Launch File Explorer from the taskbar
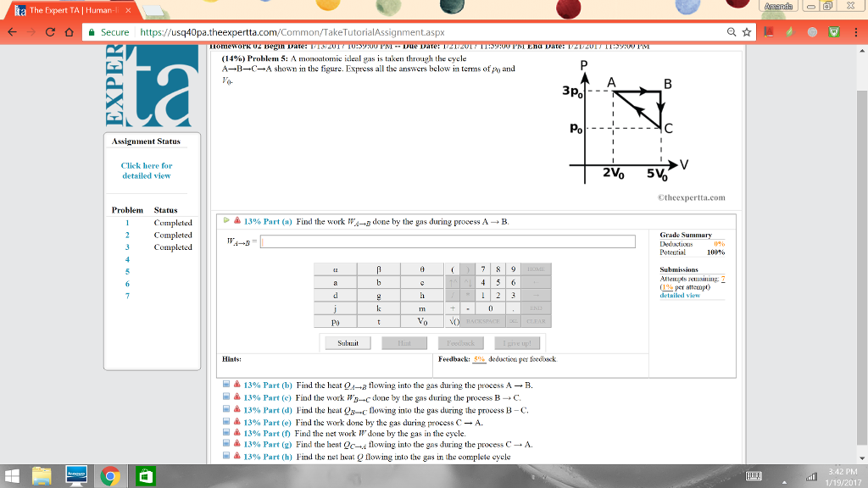Image resolution: width=868 pixels, height=488 pixels. coord(42,476)
